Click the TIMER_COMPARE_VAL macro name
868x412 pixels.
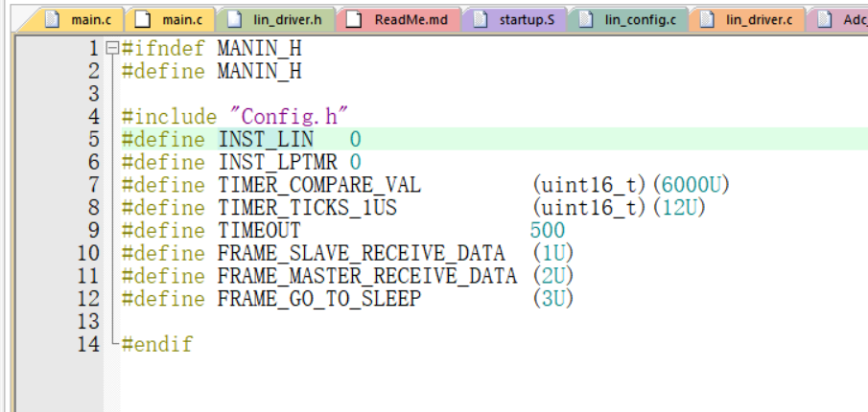319,185
